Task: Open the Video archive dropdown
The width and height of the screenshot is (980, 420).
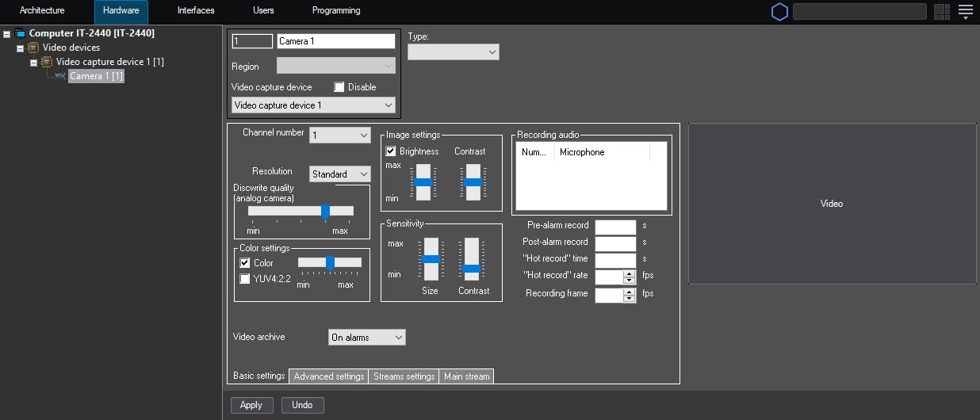Action: pyautogui.click(x=366, y=338)
